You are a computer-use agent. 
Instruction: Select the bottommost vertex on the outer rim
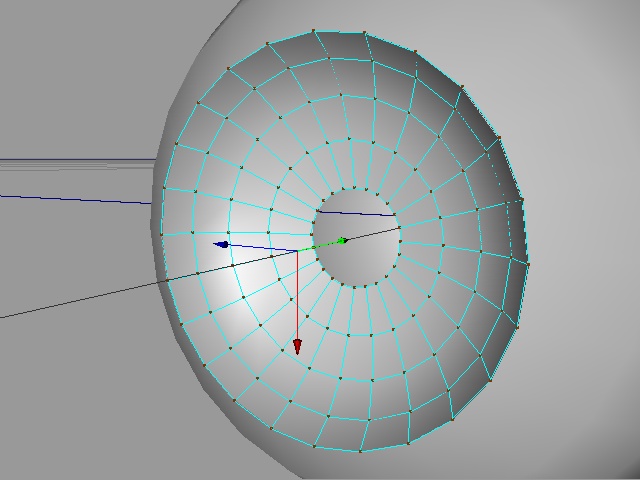point(357,452)
